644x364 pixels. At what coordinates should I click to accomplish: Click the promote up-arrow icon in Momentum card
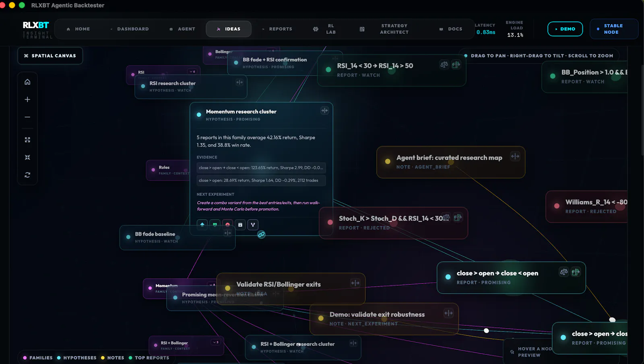[x=202, y=224]
